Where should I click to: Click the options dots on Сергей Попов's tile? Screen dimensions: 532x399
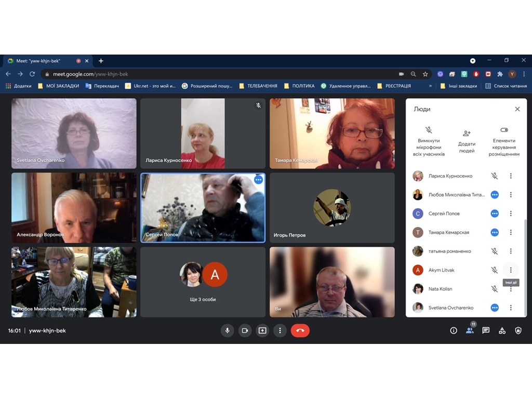(x=259, y=179)
